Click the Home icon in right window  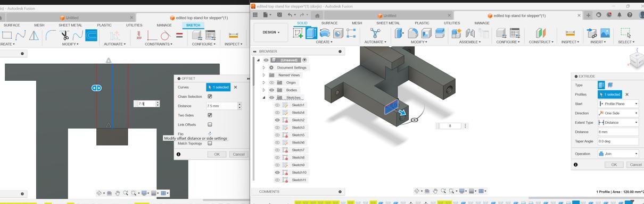(317, 15)
